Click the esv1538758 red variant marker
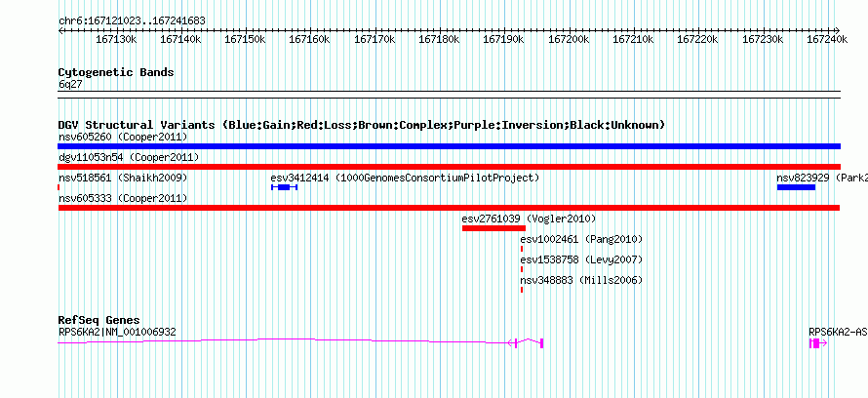The height and width of the screenshot is (398, 868). 522,269
